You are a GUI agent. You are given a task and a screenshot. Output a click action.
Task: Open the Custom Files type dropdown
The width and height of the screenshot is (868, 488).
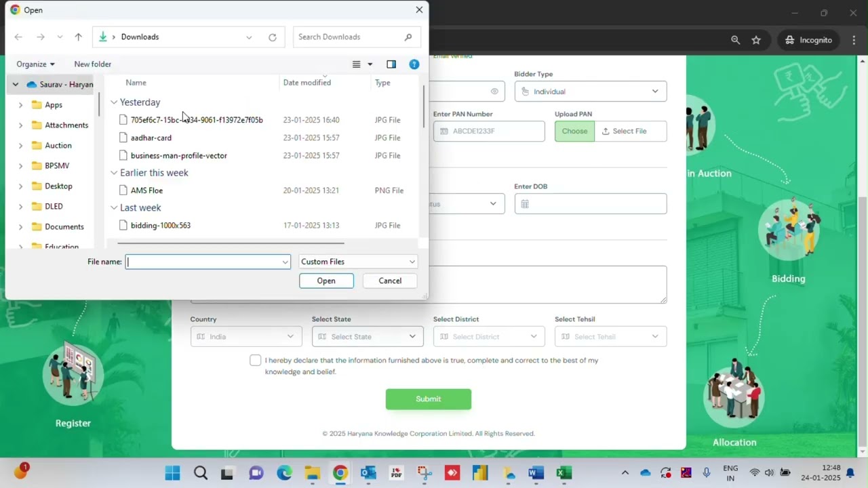pos(358,262)
